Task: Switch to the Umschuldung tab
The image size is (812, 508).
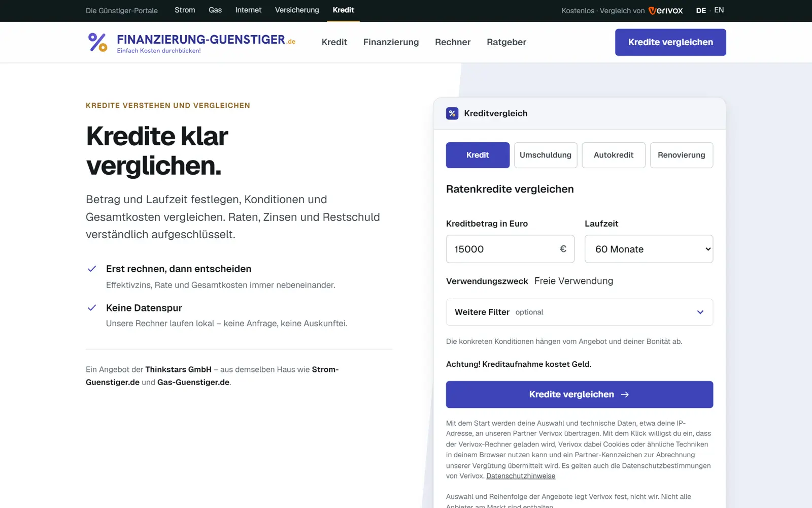Action: [546, 155]
